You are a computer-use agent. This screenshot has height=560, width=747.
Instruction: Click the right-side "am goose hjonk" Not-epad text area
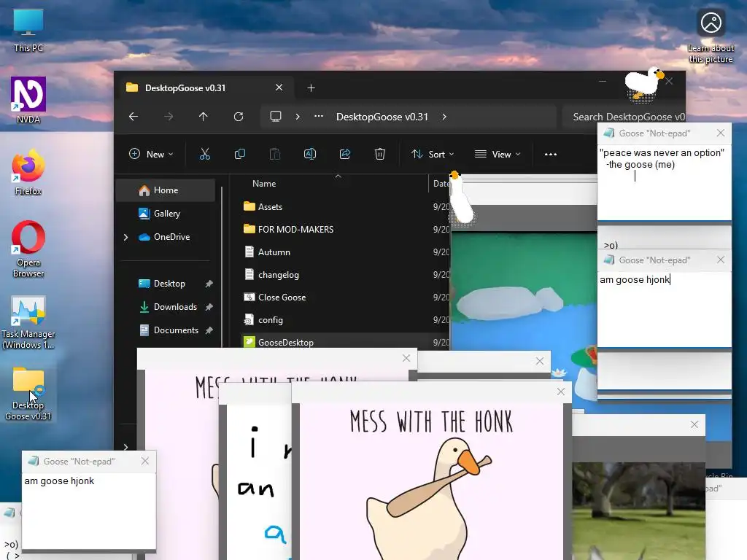[664, 309]
